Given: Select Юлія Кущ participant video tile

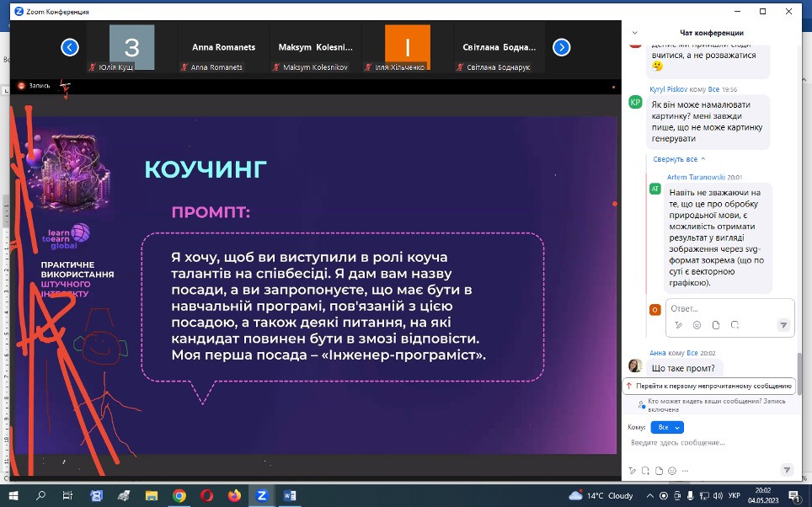Looking at the screenshot, I should pos(131,48).
